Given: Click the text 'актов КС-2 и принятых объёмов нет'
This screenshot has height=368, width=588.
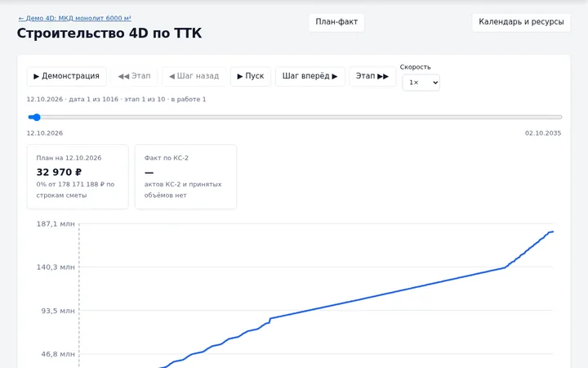Looking at the screenshot, I should 183,190.
